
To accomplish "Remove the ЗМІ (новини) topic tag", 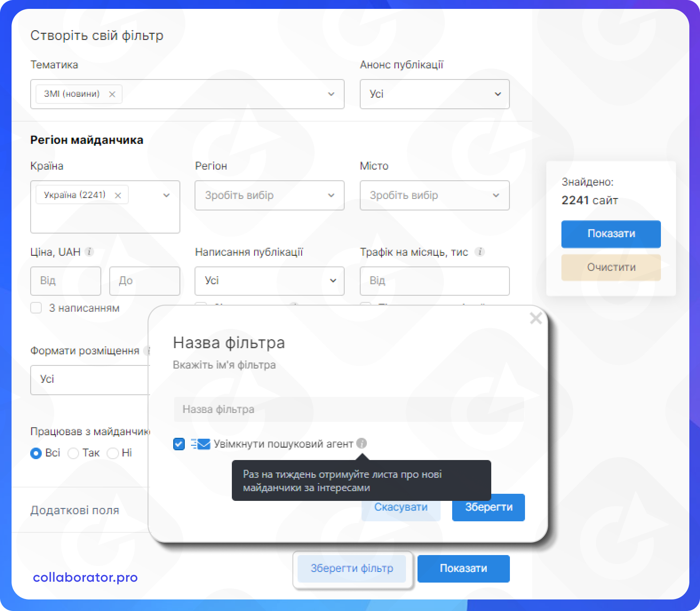I will click(112, 94).
